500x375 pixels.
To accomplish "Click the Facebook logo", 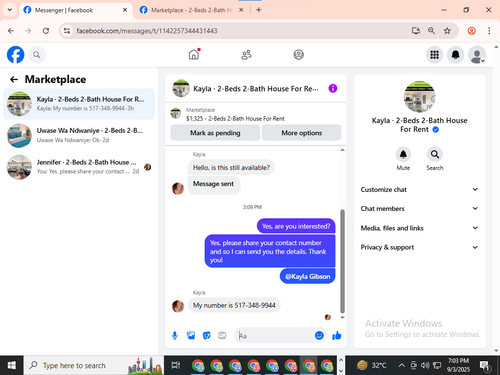I will click(16, 55).
